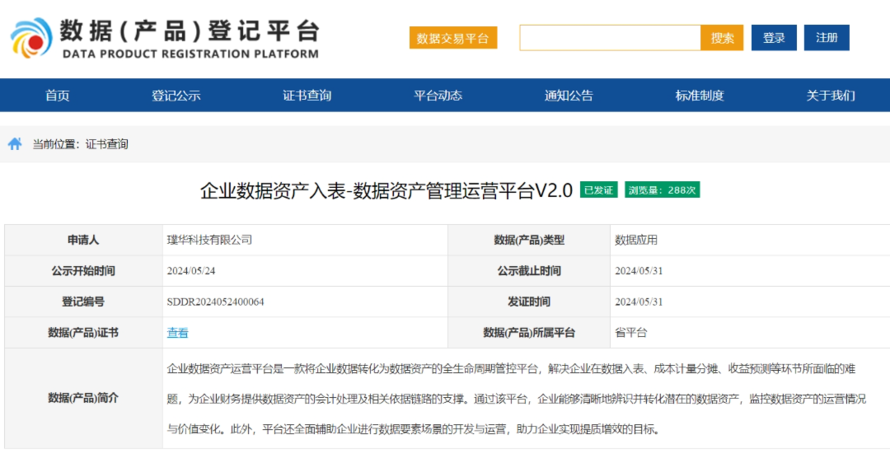This screenshot has width=890, height=463.
Task: Click the home breadcrumb icon
Action: click(x=15, y=144)
